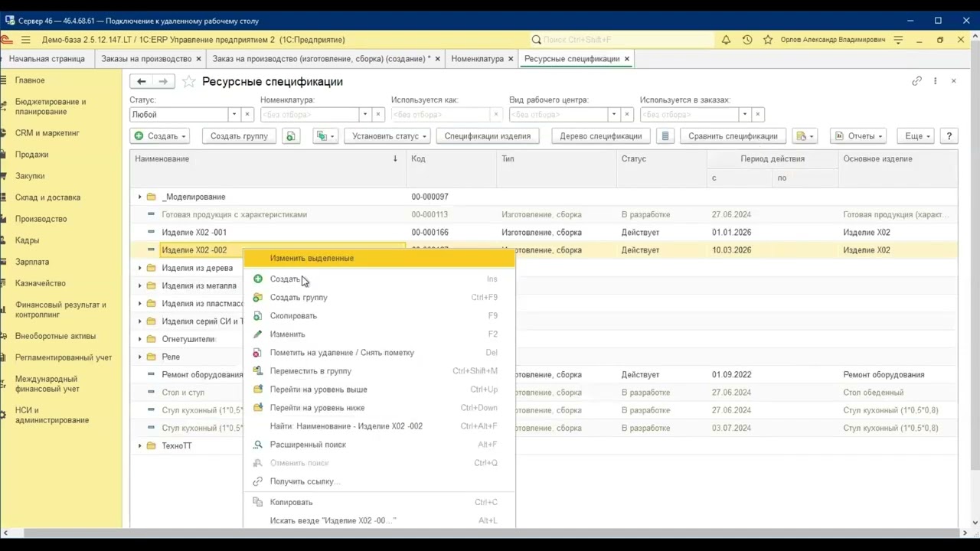Open favorites star in top bar
The image size is (980, 551).
(x=768, y=40)
